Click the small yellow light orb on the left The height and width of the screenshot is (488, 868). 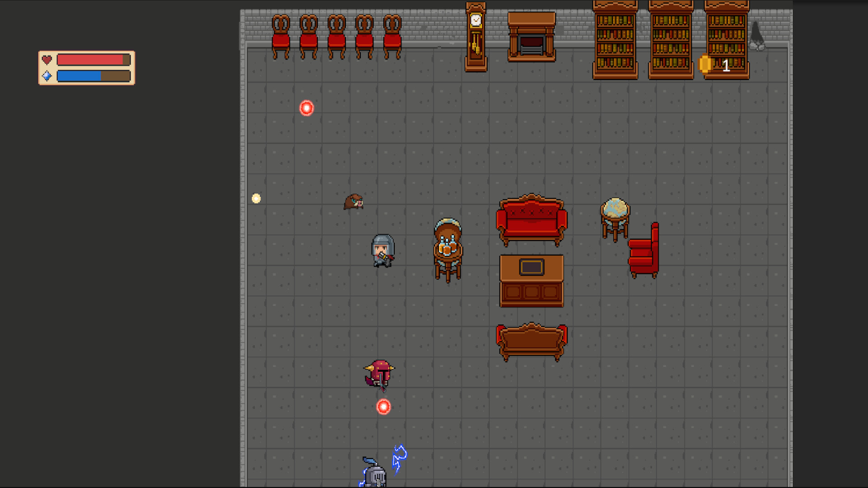(256, 197)
